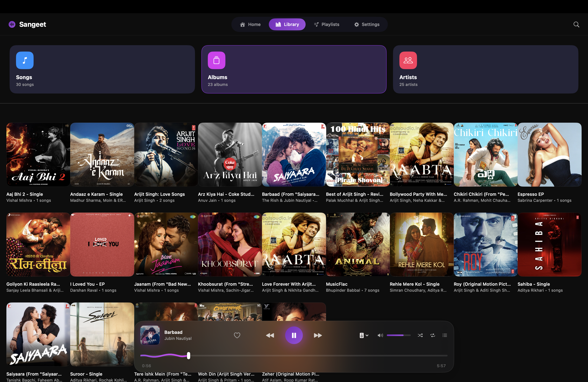This screenshot has width=588, height=382.
Task: Open I Loved You EP cover
Action: [102, 244]
